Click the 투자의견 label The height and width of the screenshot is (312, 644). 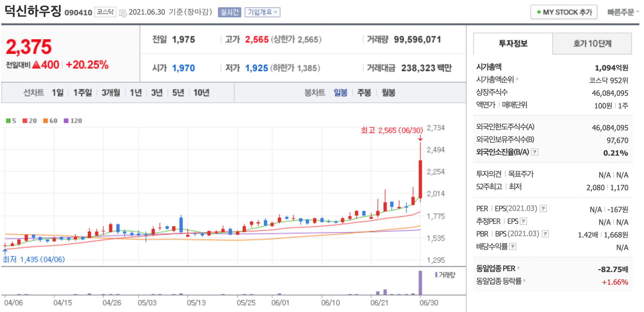pyautogui.click(x=488, y=174)
